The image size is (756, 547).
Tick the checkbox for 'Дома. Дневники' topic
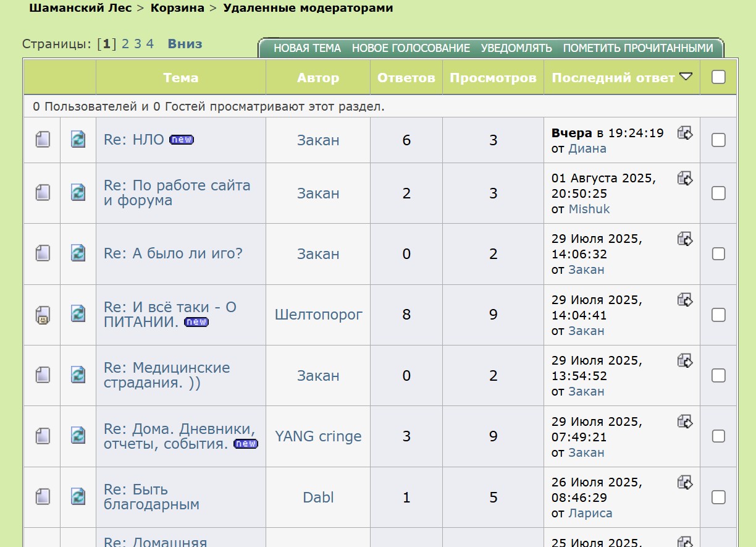(718, 436)
